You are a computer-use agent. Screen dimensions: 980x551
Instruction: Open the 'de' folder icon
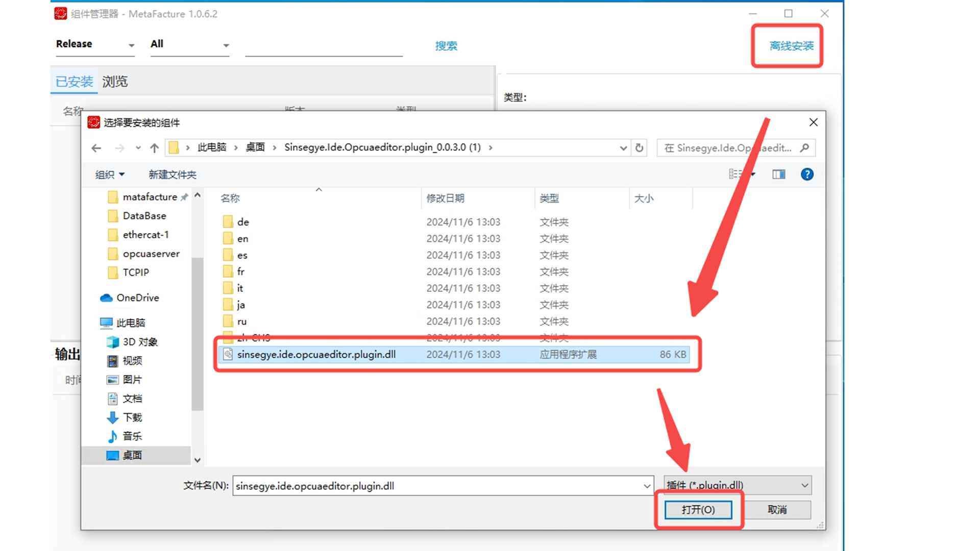[x=228, y=222]
